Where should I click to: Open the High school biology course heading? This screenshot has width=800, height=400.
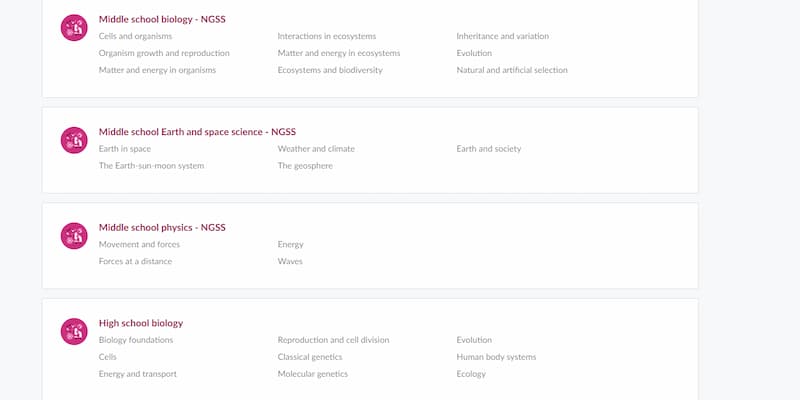pyautogui.click(x=141, y=323)
